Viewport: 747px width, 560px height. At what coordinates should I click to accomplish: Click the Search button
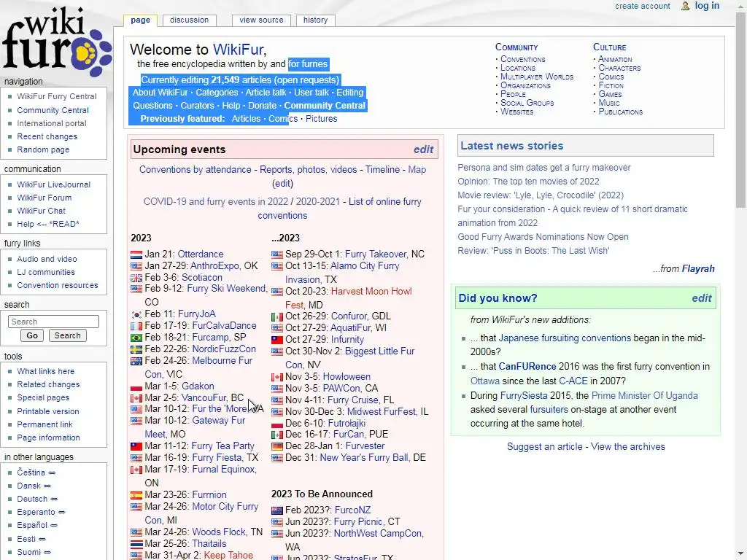[67, 335]
